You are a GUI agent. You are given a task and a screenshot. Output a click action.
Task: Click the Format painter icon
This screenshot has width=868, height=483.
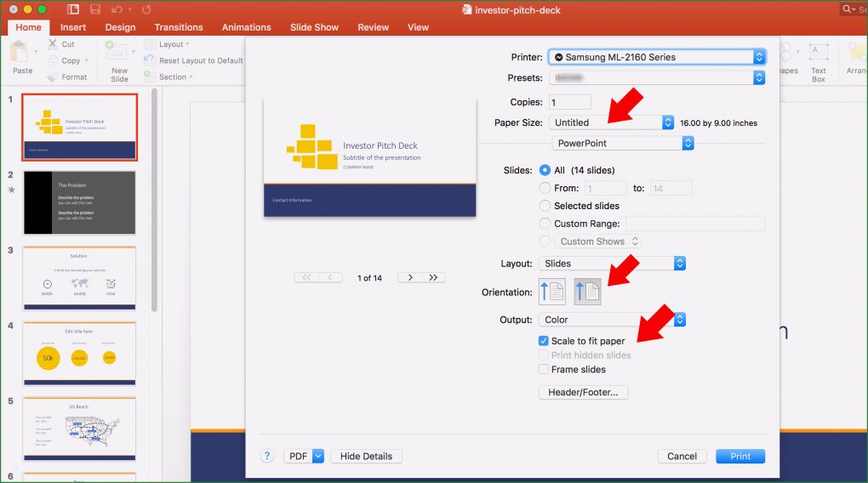(53, 77)
